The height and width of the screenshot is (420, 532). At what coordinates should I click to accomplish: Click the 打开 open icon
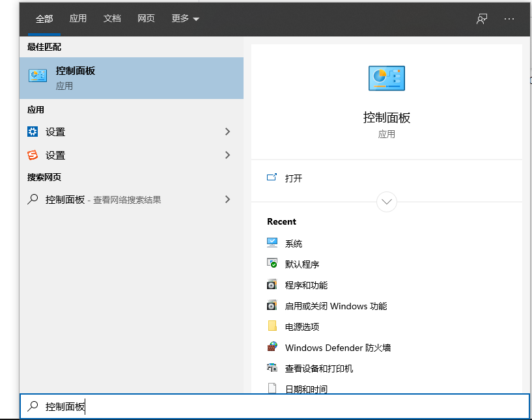(272, 178)
